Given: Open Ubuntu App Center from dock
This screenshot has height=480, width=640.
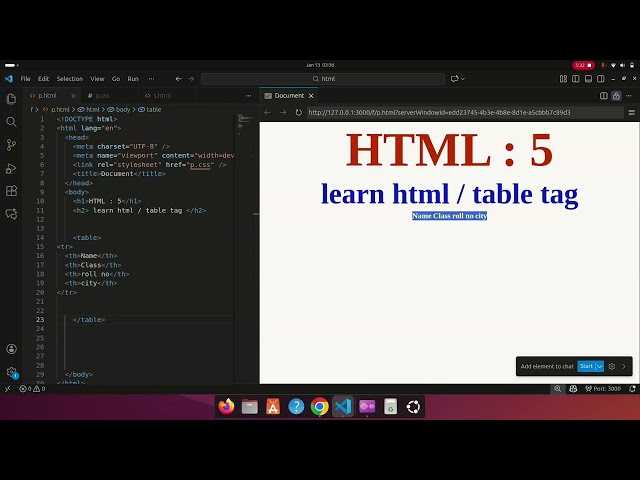Looking at the screenshot, I should coord(273,407).
